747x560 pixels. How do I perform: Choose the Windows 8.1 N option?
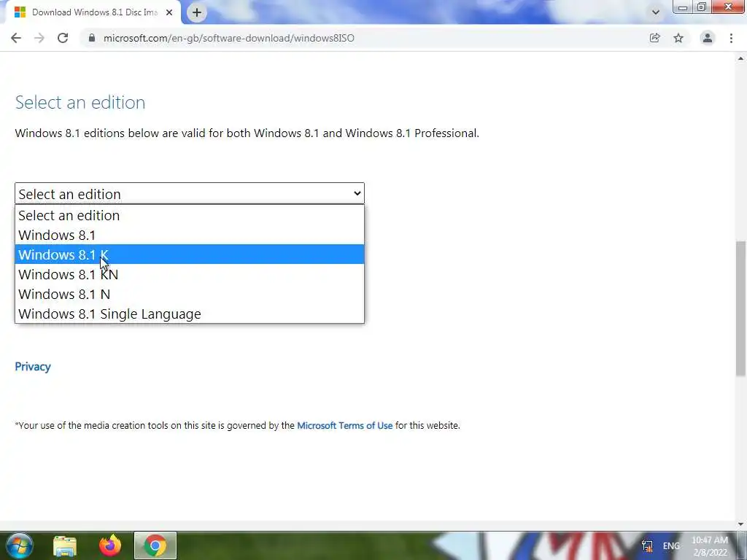click(x=190, y=294)
